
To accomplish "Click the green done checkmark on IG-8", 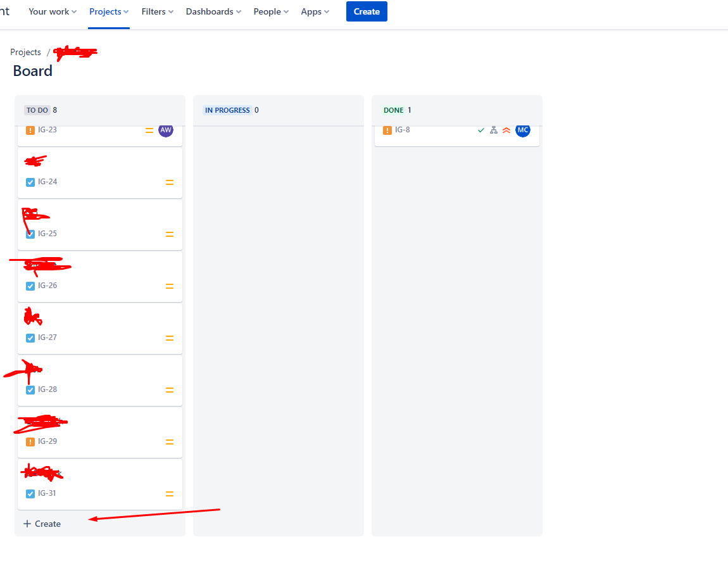I will click(x=481, y=130).
